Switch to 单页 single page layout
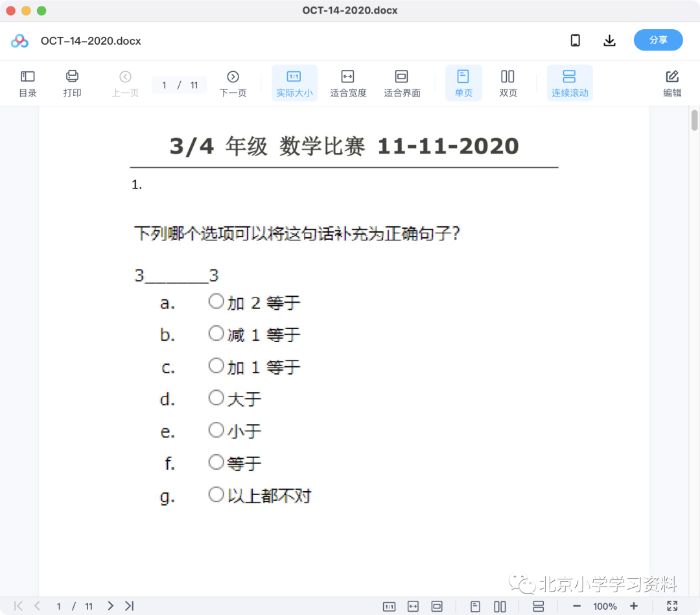The height and width of the screenshot is (615, 700). coord(463,83)
